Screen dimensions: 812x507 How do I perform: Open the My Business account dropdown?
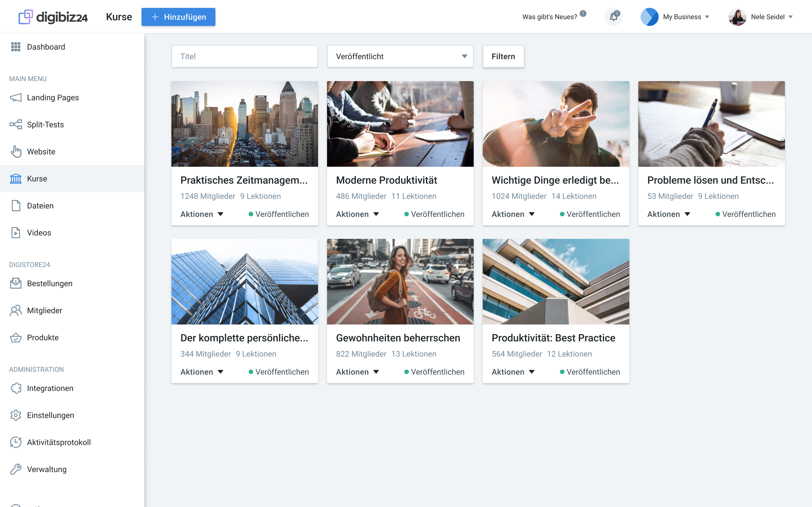(x=675, y=17)
